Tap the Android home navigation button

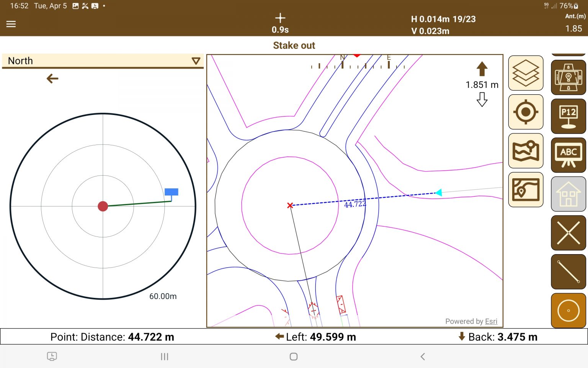pos(294,356)
